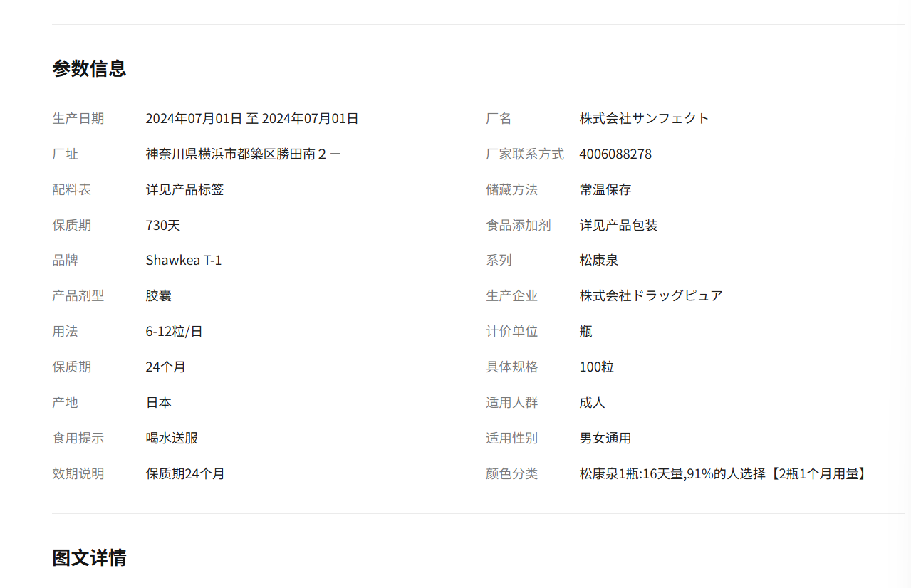Click the 食品添加剂 label
The image size is (911, 588).
tap(519, 226)
